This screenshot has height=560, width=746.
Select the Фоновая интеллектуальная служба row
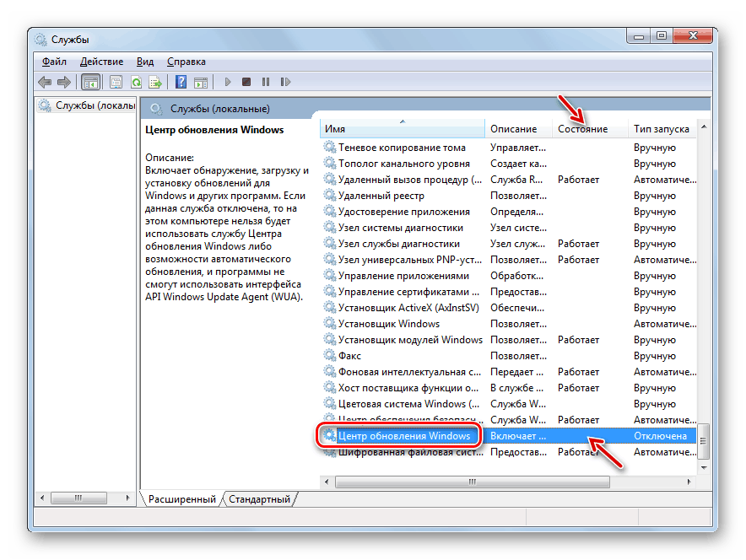click(508, 372)
